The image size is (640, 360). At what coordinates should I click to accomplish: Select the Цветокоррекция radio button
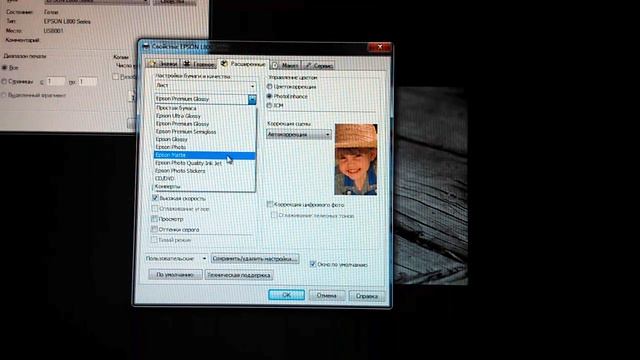(x=269, y=87)
